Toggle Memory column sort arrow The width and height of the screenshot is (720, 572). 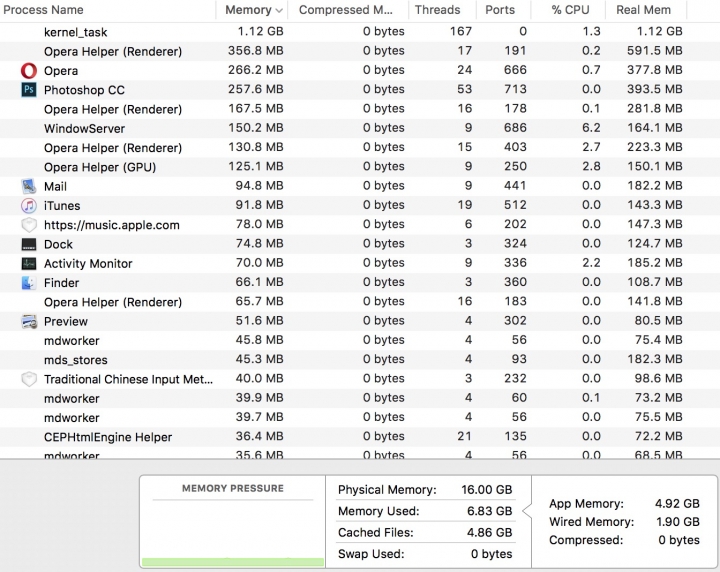279,11
